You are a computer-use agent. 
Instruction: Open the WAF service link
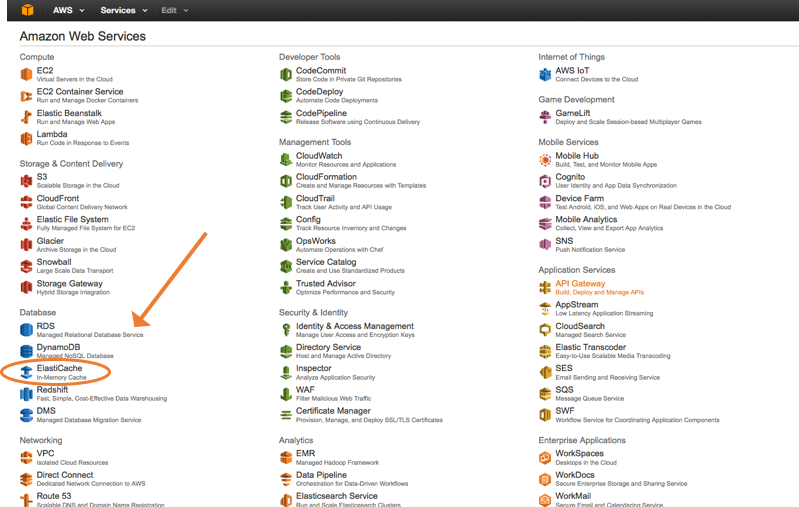click(305, 389)
